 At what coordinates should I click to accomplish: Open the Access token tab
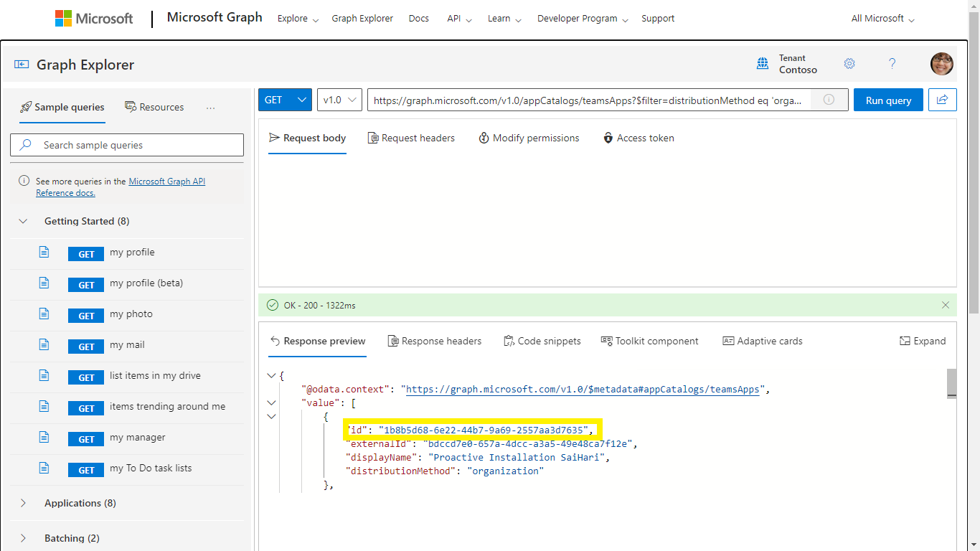(x=639, y=138)
